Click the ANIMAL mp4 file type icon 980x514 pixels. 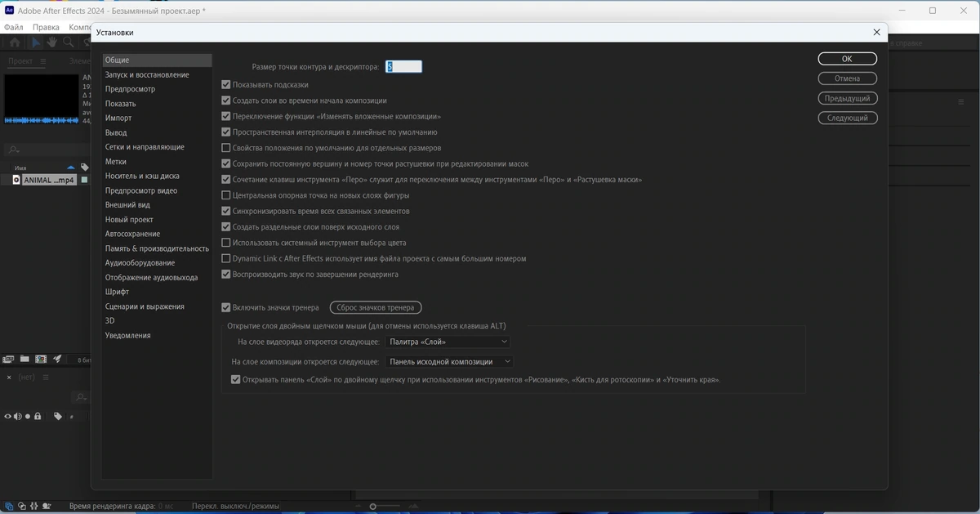point(16,180)
